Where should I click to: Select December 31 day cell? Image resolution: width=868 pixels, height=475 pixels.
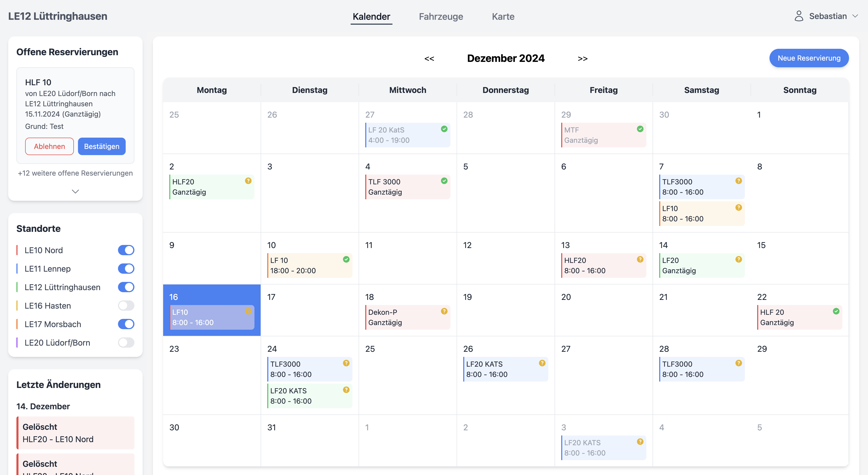point(310,441)
